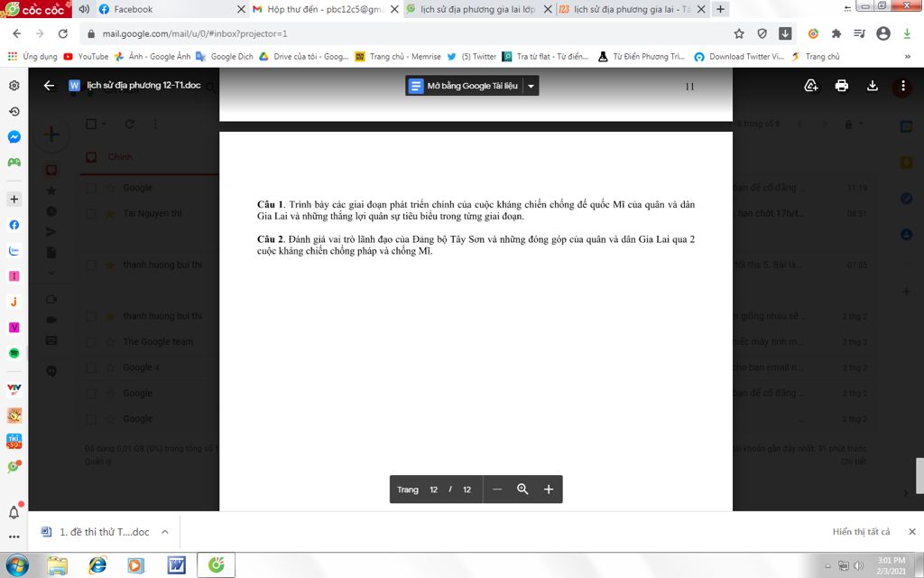924x578 pixels.
Task: Open Windows Start menu
Action: click(16, 565)
